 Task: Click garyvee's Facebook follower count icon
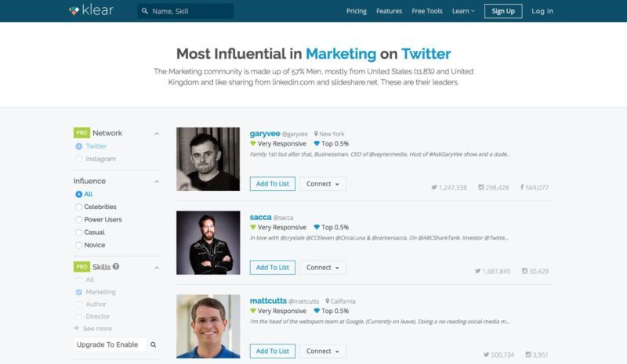522,187
